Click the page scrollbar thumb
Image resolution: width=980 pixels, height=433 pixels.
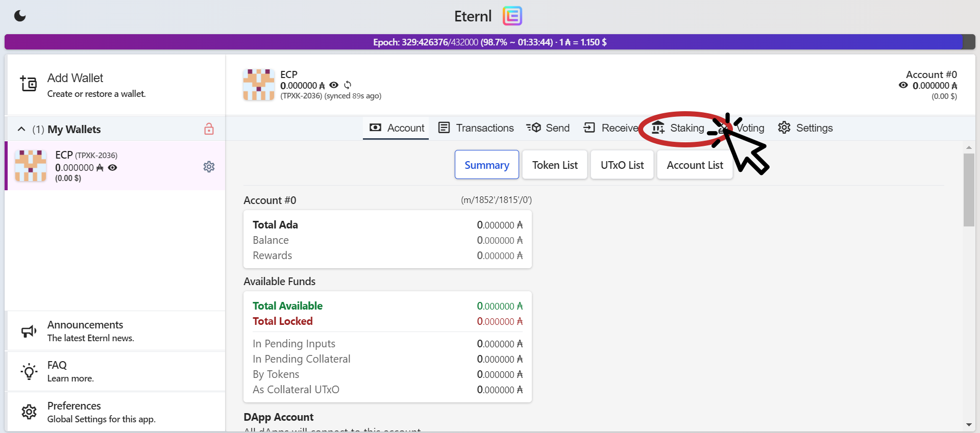click(x=969, y=190)
